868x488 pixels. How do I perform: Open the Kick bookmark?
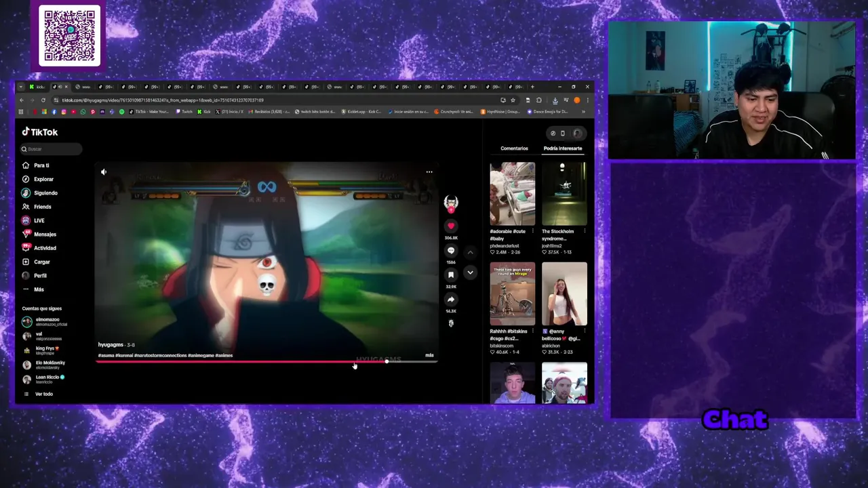(x=204, y=112)
